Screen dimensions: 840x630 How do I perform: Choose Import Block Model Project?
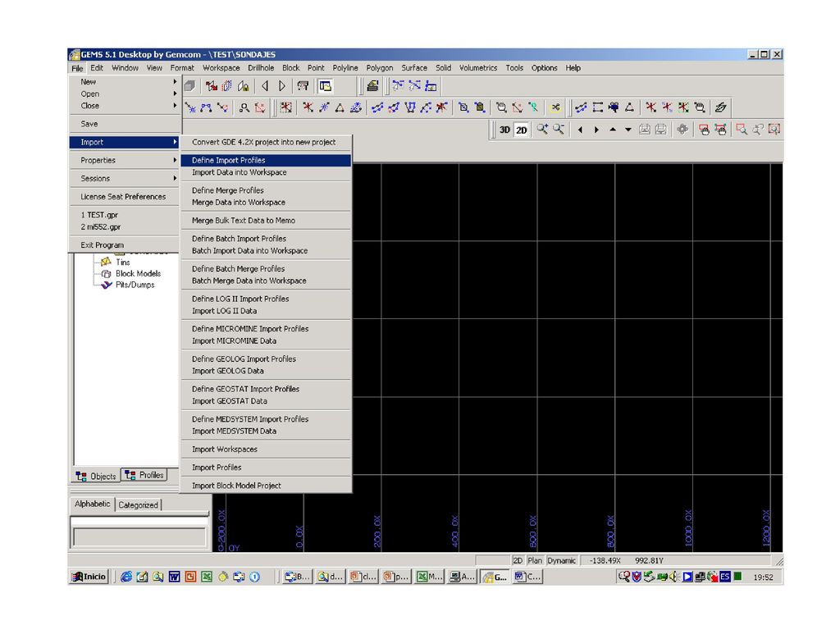tap(267, 486)
